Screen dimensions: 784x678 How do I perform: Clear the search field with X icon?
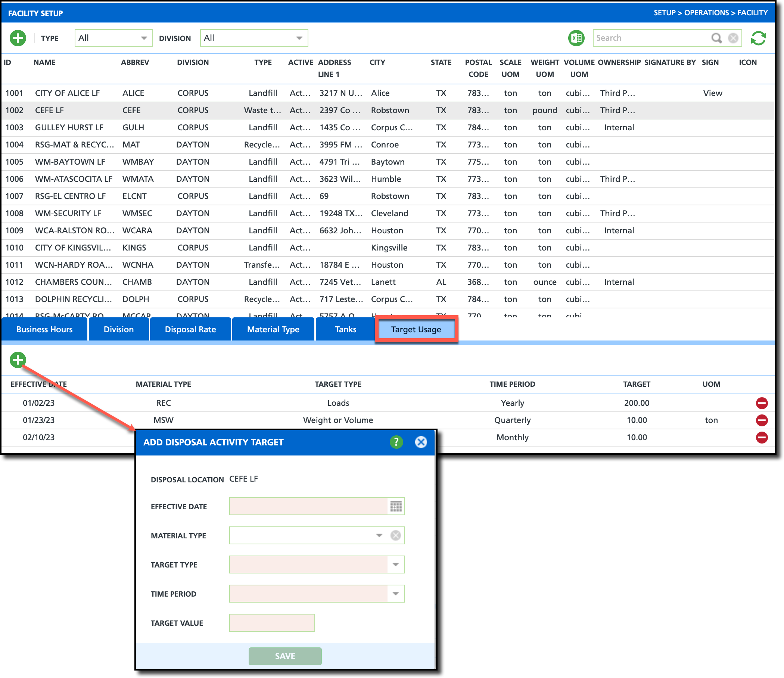(733, 38)
